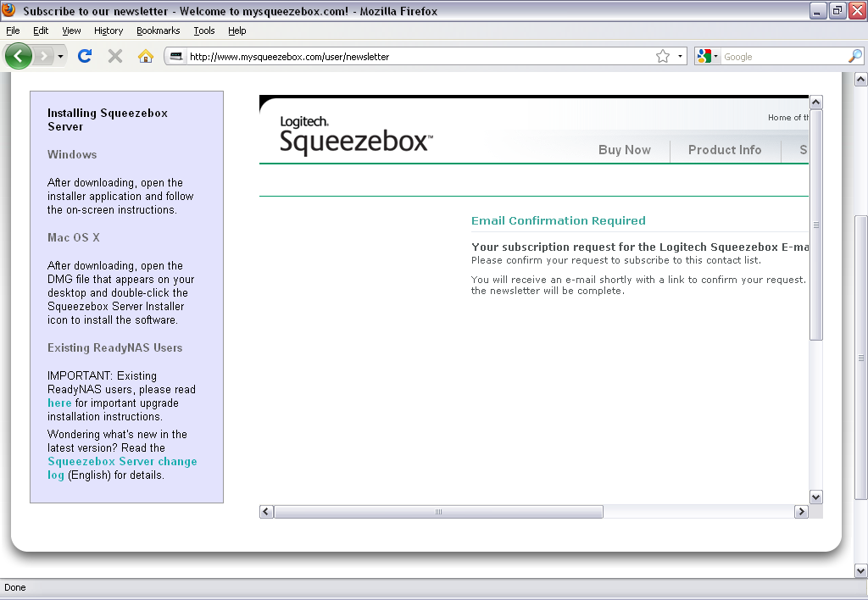This screenshot has height=600, width=868.
Task: Reload the page with the refresh icon
Action: [85, 57]
